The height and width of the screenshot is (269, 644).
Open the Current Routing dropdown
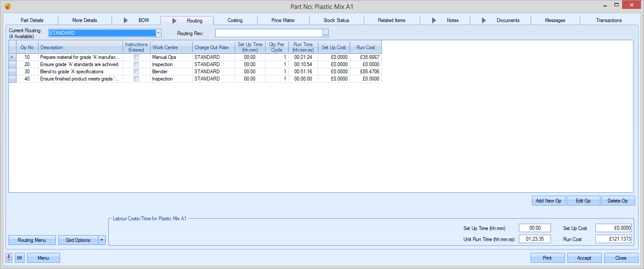point(158,33)
